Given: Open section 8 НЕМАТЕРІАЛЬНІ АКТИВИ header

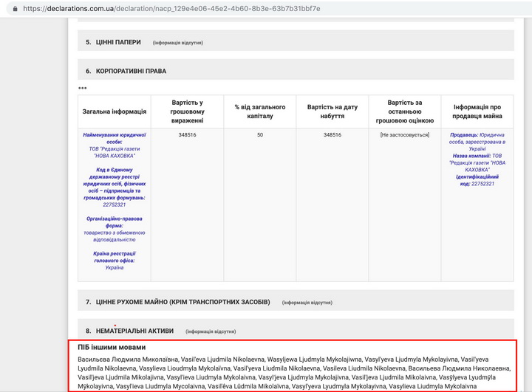Looking at the screenshot, I should (134, 331).
